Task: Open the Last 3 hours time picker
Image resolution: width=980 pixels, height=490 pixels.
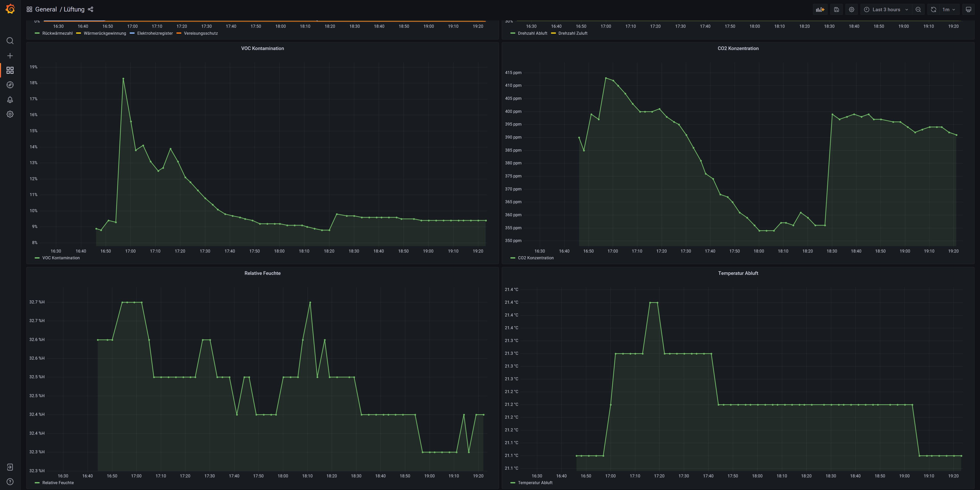Action: (x=886, y=9)
